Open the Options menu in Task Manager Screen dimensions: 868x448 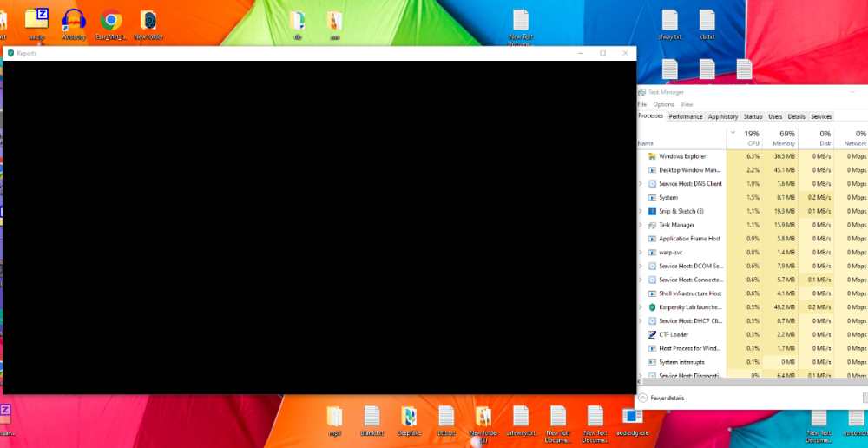(x=663, y=104)
